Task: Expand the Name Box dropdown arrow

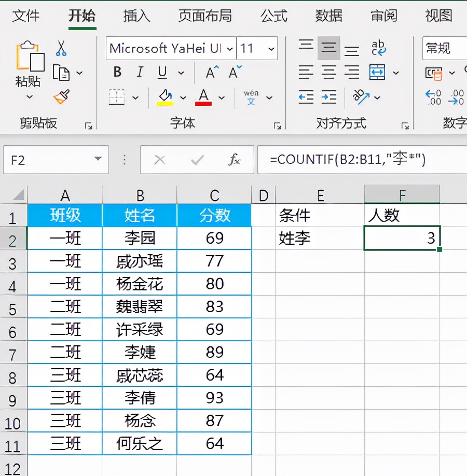Action: 98,160
